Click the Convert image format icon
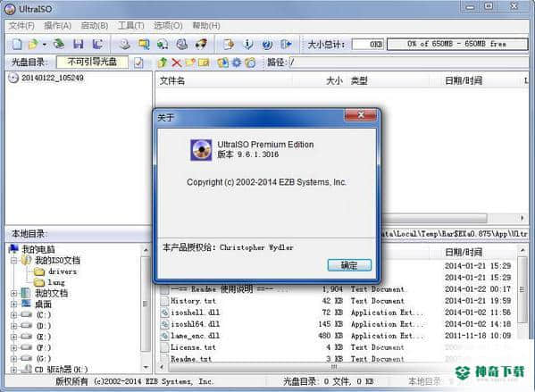Screen dimensions: 535x392 (x=144, y=44)
